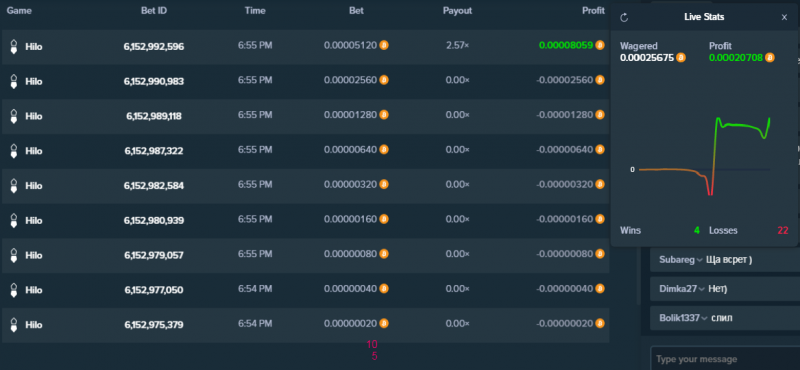This screenshot has height=370, width=800.
Task: Click bitcoin icon beside bet 0.00000160
Action: (x=384, y=219)
